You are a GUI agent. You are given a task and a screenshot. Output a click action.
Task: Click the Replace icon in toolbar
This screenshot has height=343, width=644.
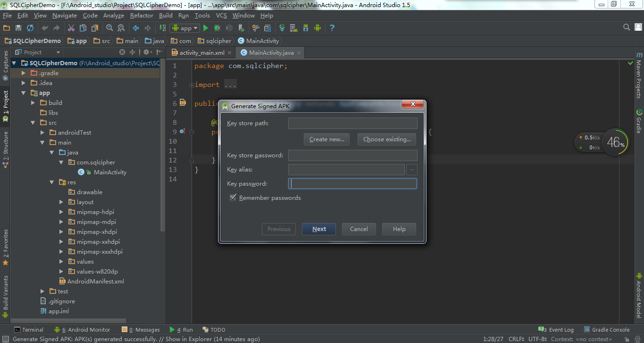pos(121,28)
